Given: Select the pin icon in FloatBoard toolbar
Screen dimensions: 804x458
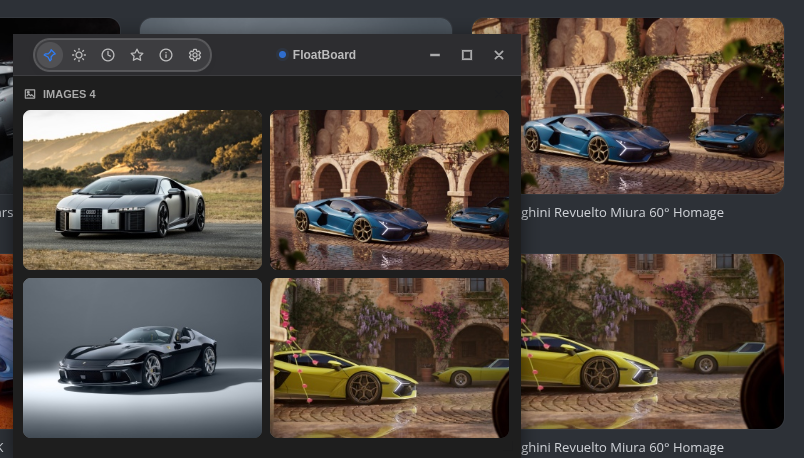Looking at the screenshot, I should pyautogui.click(x=50, y=55).
